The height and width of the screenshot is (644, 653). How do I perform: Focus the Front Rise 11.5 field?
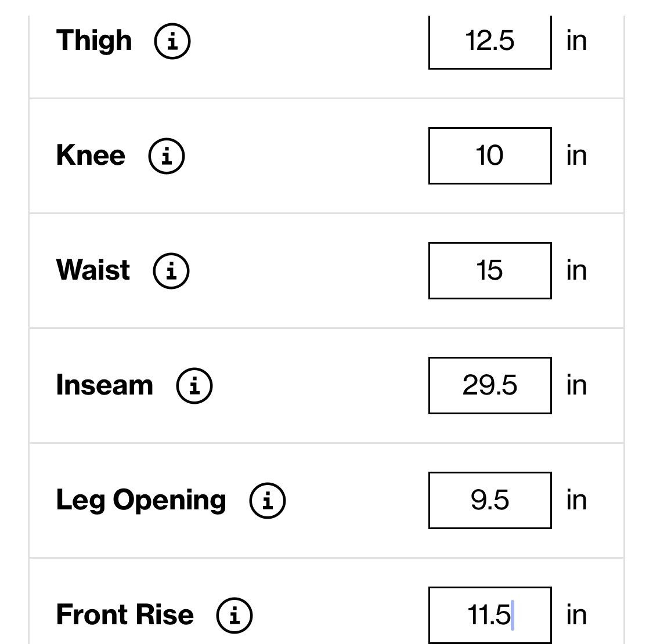(x=490, y=615)
